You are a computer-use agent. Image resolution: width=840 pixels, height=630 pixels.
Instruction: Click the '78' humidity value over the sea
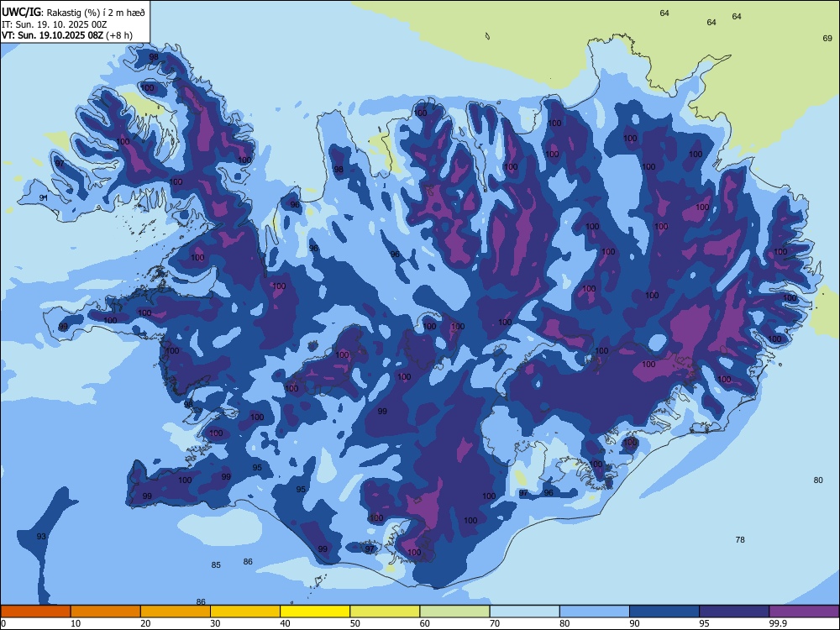click(740, 539)
